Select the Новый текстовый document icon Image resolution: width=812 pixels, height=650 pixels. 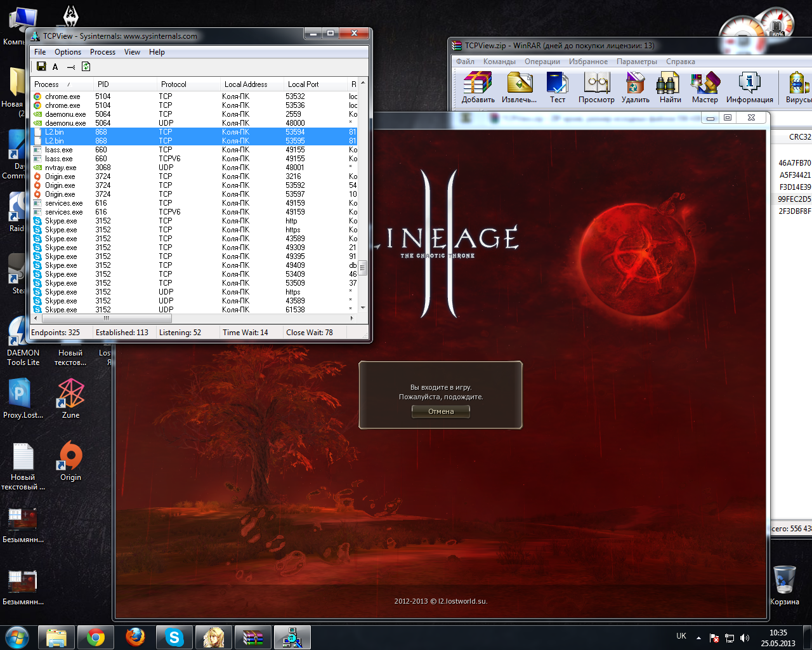click(23, 466)
